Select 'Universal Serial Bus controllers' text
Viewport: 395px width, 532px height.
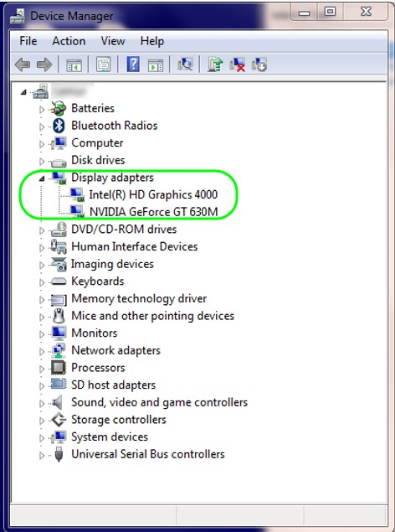point(148,454)
